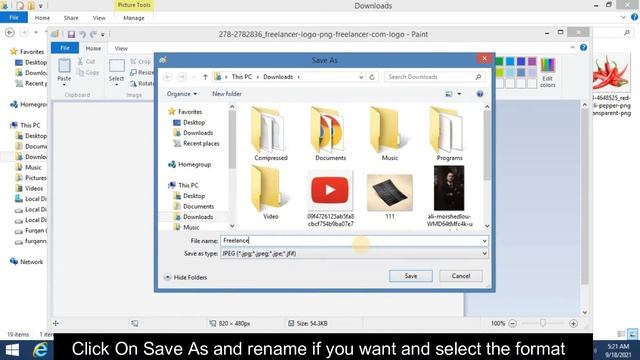Screen dimensions: 640x360
Task: Click the change view icon in dialog
Action: coord(449,94)
